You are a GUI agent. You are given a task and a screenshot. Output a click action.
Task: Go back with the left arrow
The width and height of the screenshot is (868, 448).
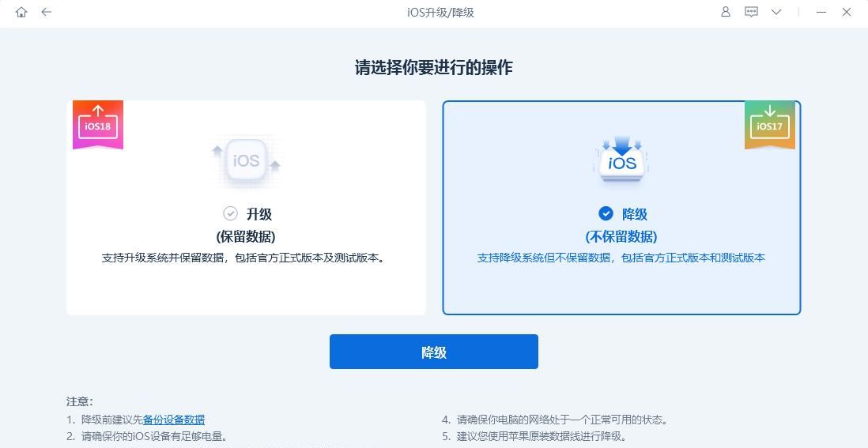[47, 12]
